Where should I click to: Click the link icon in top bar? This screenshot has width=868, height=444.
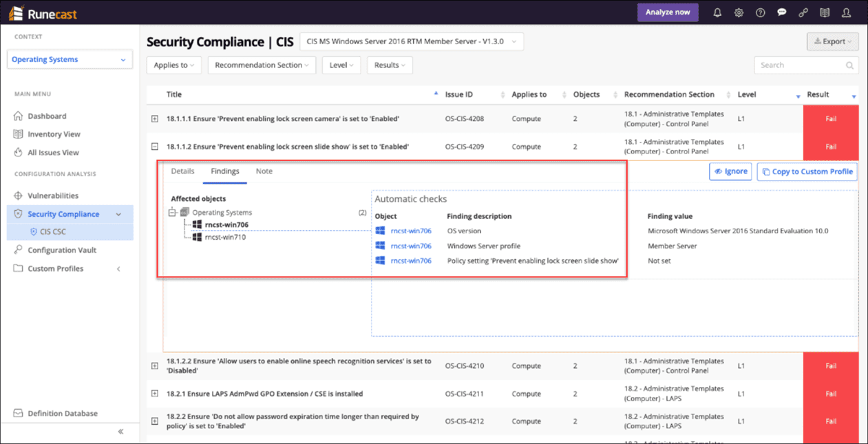(x=803, y=12)
